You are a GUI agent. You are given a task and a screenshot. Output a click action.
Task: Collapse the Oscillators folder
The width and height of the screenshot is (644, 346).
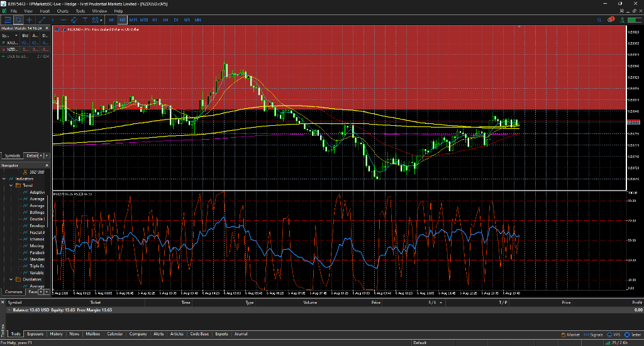pyautogui.click(x=11, y=279)
